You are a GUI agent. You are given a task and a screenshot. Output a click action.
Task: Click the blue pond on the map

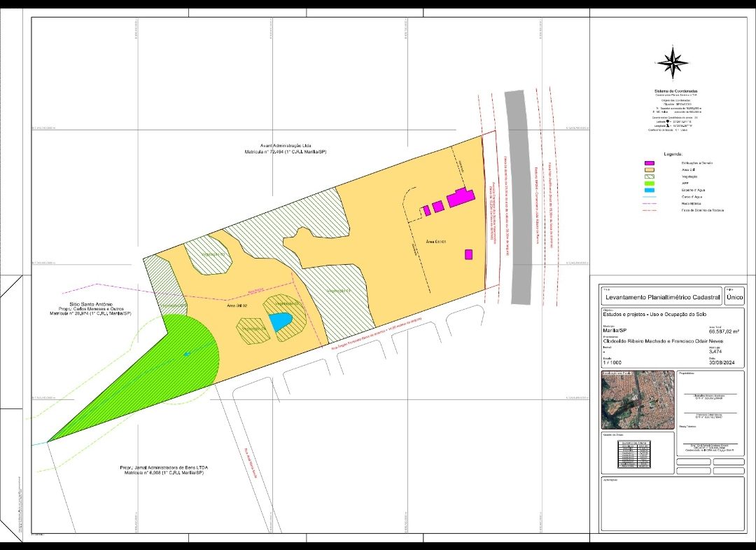279,322
